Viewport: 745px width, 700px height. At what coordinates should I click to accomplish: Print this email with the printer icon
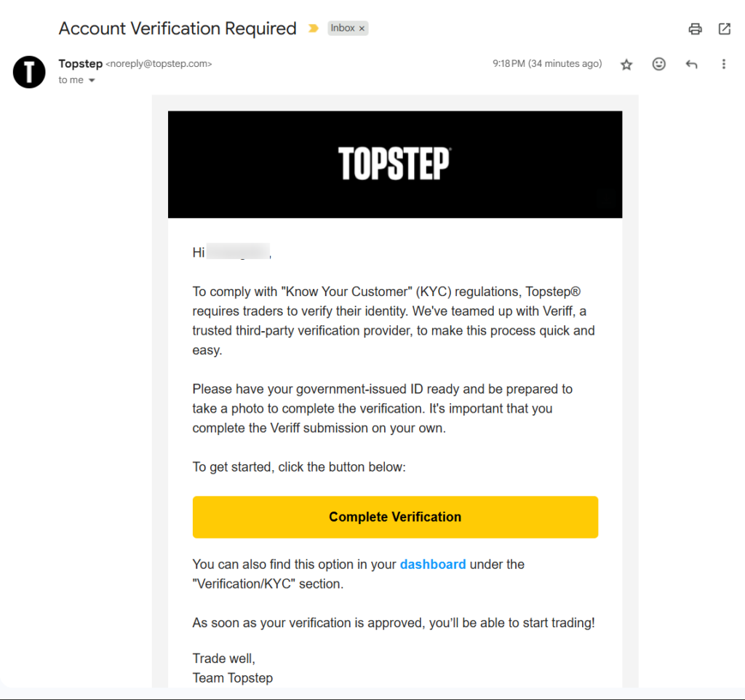pyautogui.click(x=695, y=29)
